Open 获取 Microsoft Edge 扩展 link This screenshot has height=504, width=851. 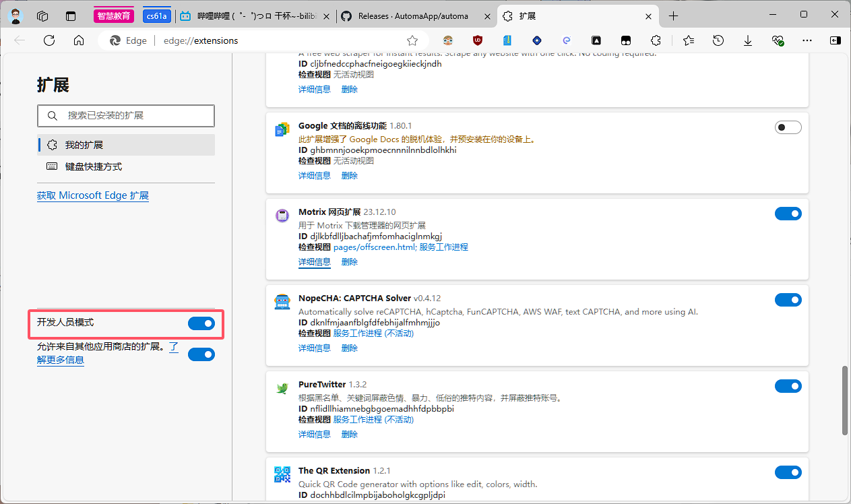93,195
